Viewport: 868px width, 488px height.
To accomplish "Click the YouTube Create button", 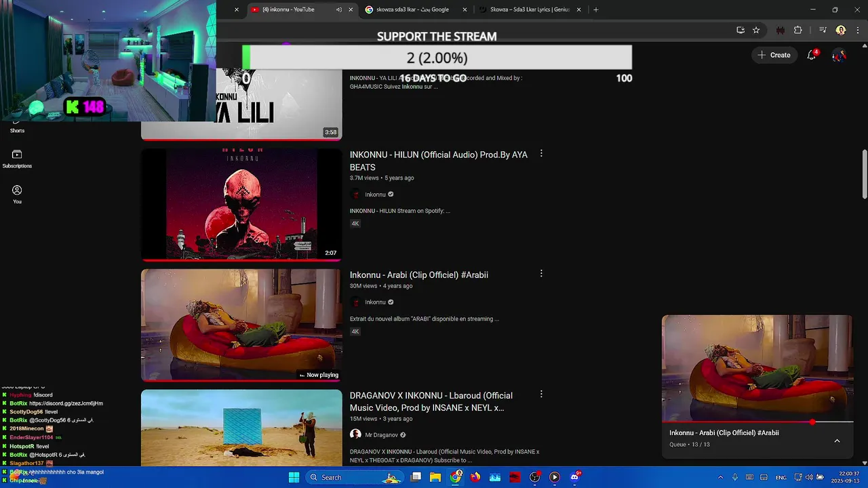I will (x=774, y=55).
